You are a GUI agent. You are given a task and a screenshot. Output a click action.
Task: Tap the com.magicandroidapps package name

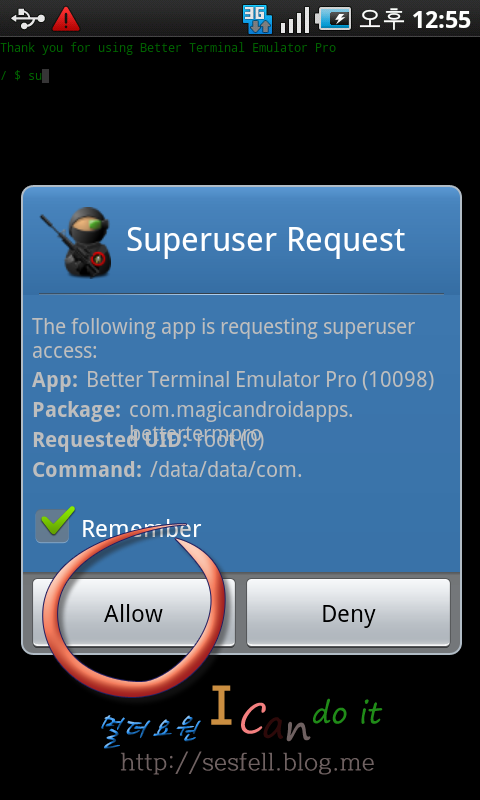click(x=241, y=410)
